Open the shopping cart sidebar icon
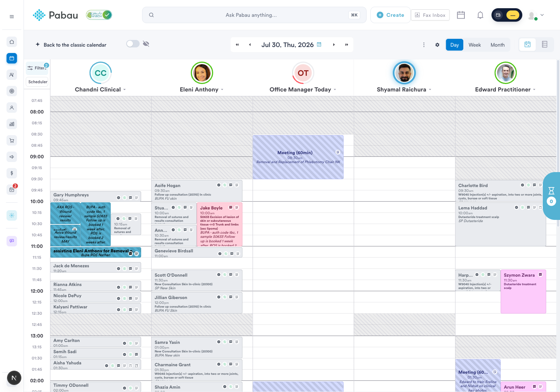This screenshot has width=560, height=392. click(12, 140)
